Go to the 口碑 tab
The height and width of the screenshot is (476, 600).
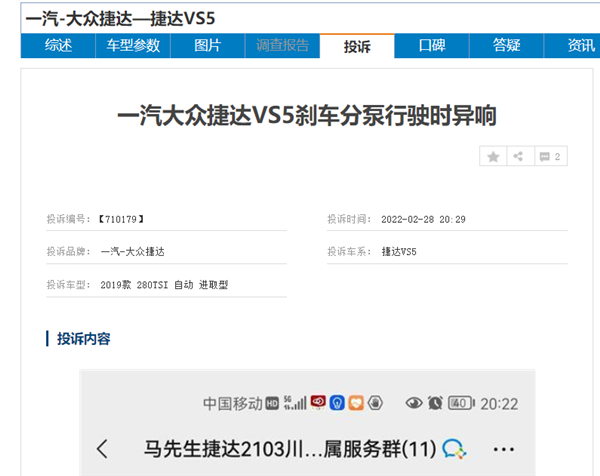[432, 46]
